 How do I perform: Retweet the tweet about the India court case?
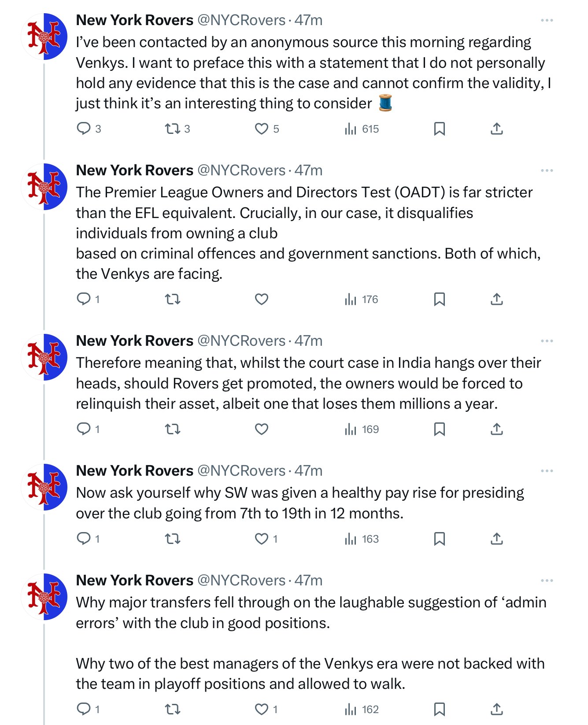click(173, 429)
